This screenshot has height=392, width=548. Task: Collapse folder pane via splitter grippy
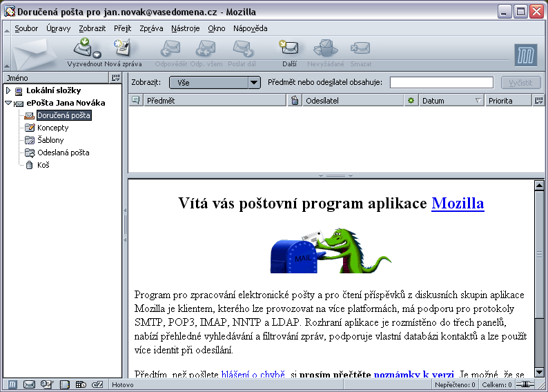coord(125,225)
